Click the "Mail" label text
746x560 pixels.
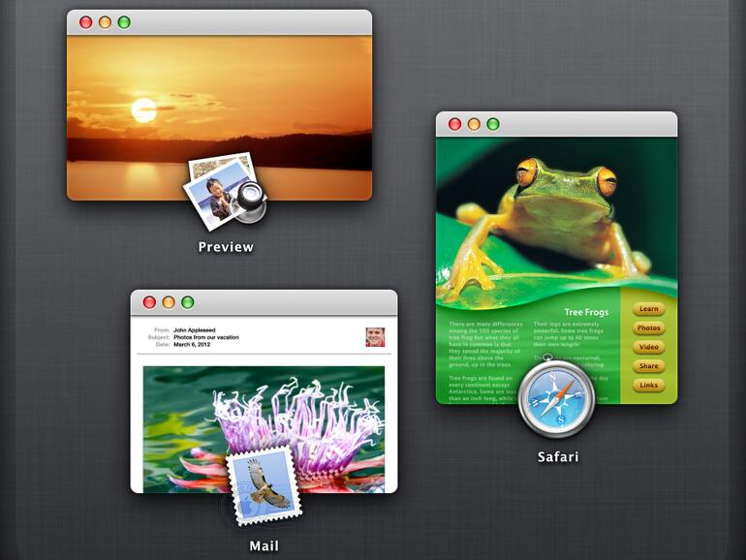coord(264,545)
